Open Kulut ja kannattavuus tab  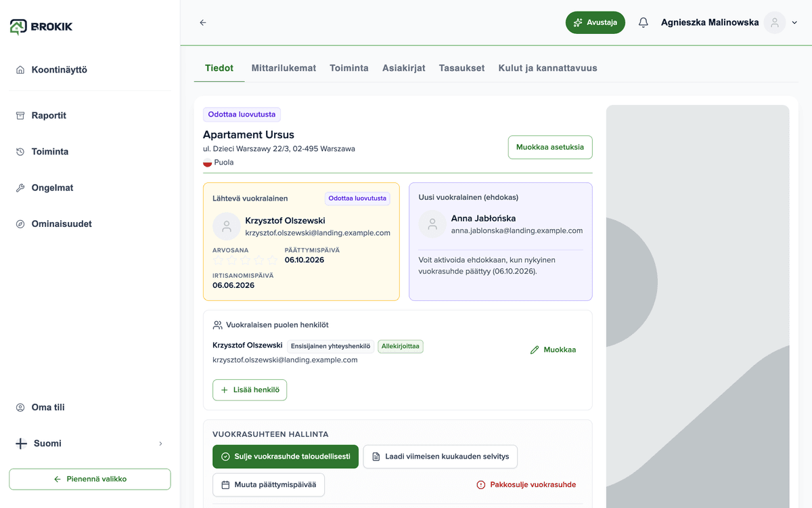[547, 68]
